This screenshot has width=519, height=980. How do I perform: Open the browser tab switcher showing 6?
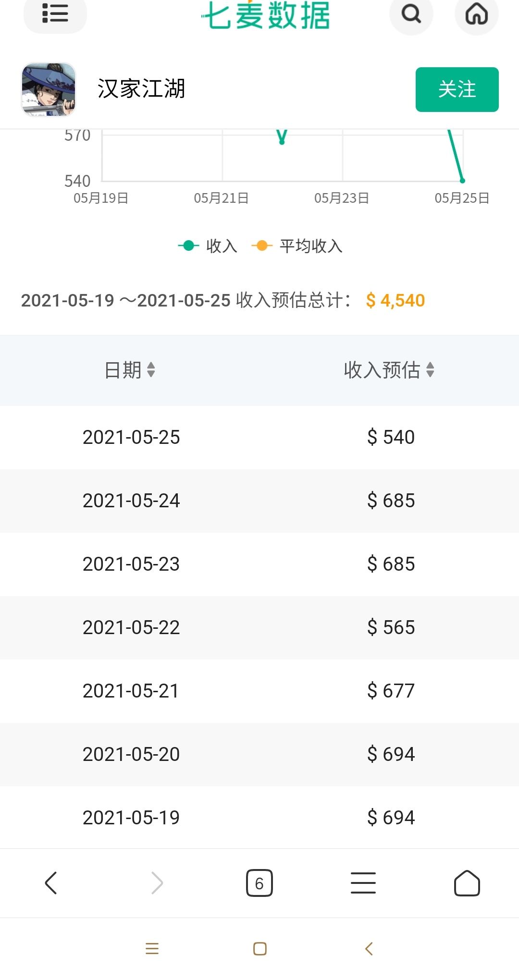259,883
